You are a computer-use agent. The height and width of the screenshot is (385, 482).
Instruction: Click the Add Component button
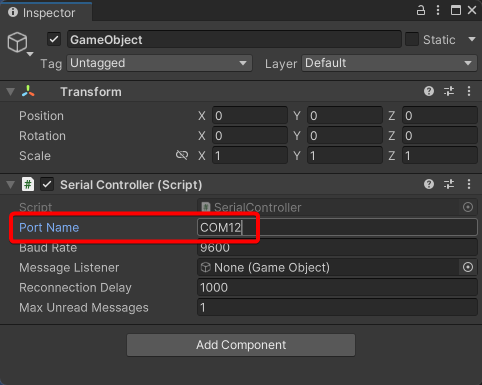point(241,345)
